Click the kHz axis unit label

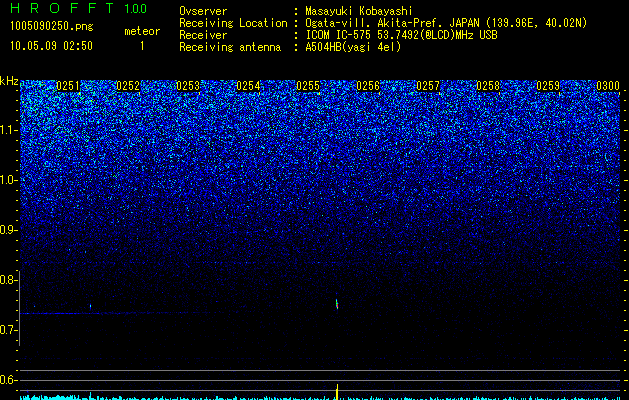(9, 81)
